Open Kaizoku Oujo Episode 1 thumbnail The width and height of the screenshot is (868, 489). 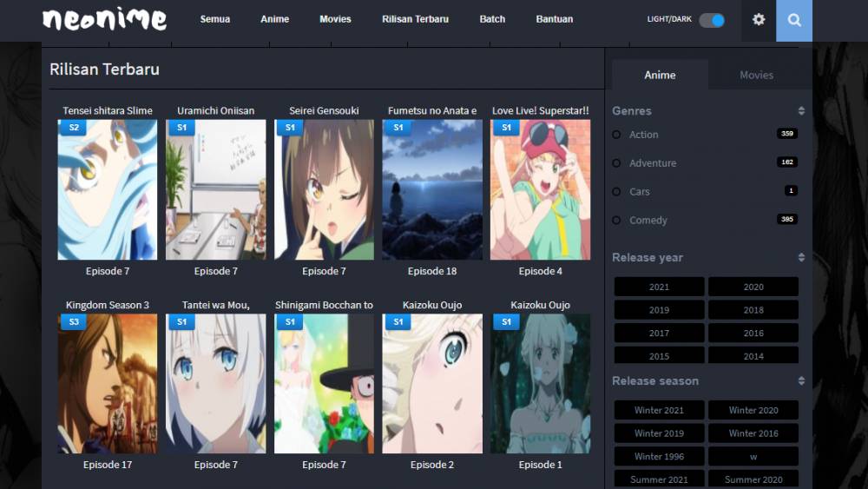tap(540, 384)
